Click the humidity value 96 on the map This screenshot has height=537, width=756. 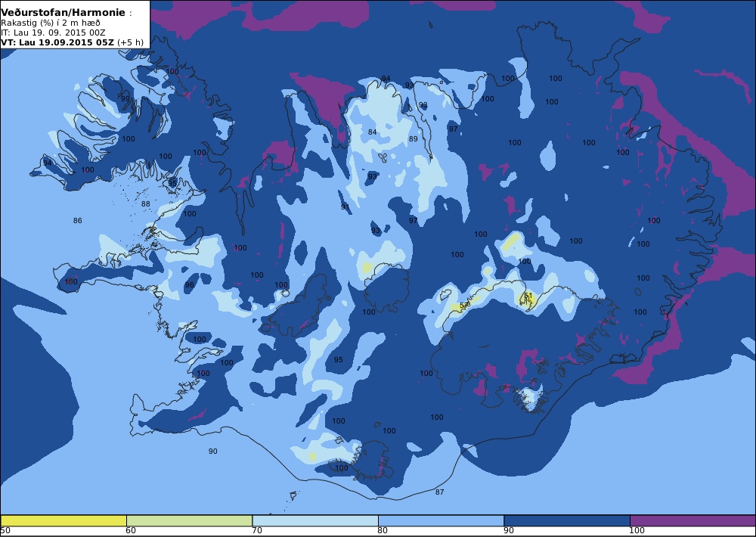(x=190, y=285)
